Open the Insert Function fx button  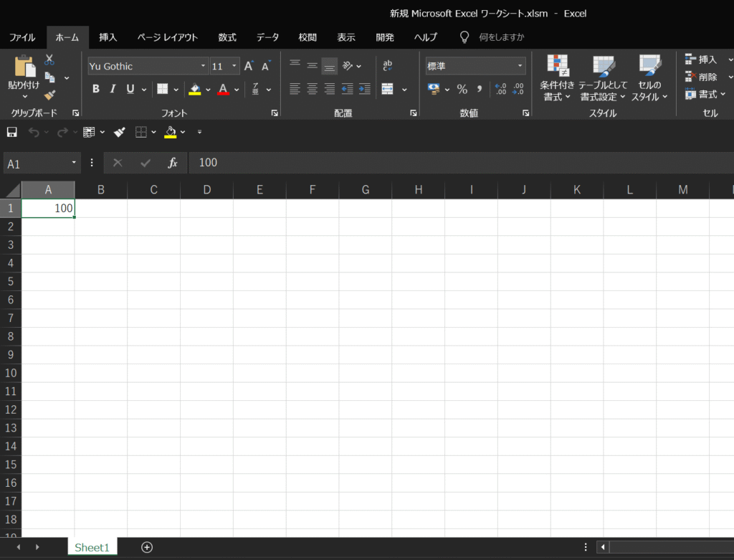point(173,163)
